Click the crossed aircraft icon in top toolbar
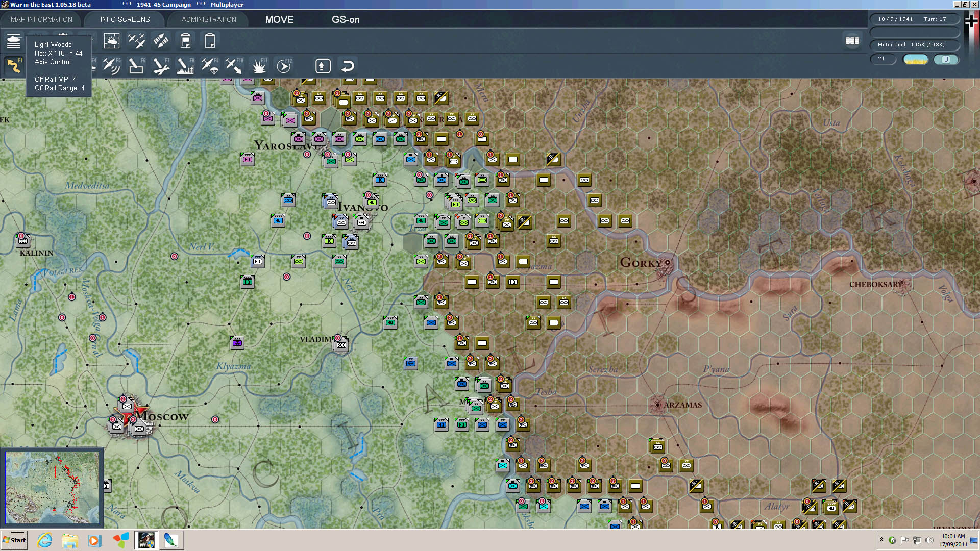 (136, 40)
